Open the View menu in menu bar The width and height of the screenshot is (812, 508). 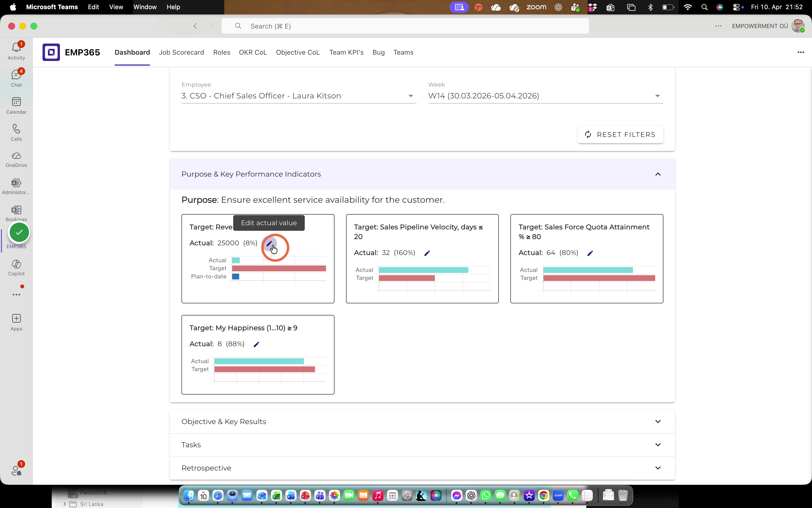(x=116, y=7)
